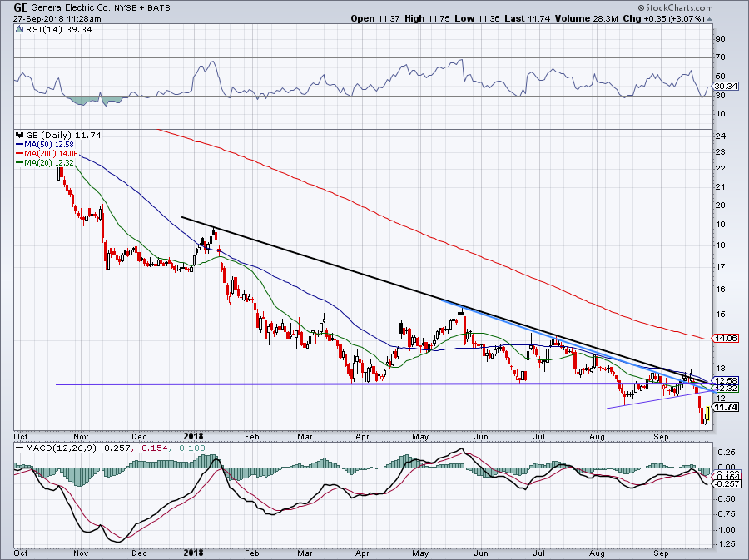Image resolution: width=749 pixels, height=560 pixels.
Task: Click the 16 price level on the axis
Action: pos(721,290)
